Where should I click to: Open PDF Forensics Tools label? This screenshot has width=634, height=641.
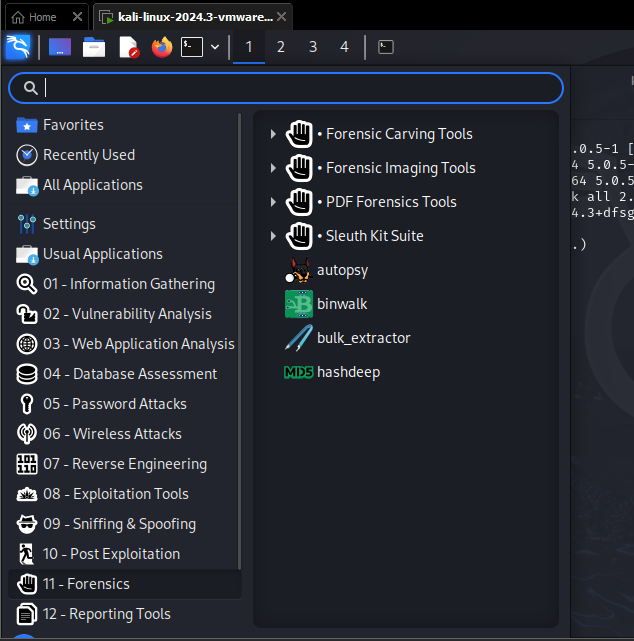tap(391, 202)
